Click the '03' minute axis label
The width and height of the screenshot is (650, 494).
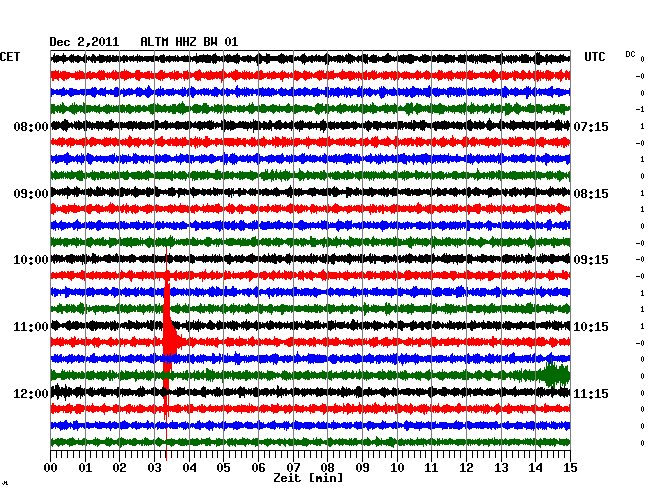click(x=154, y=468)
